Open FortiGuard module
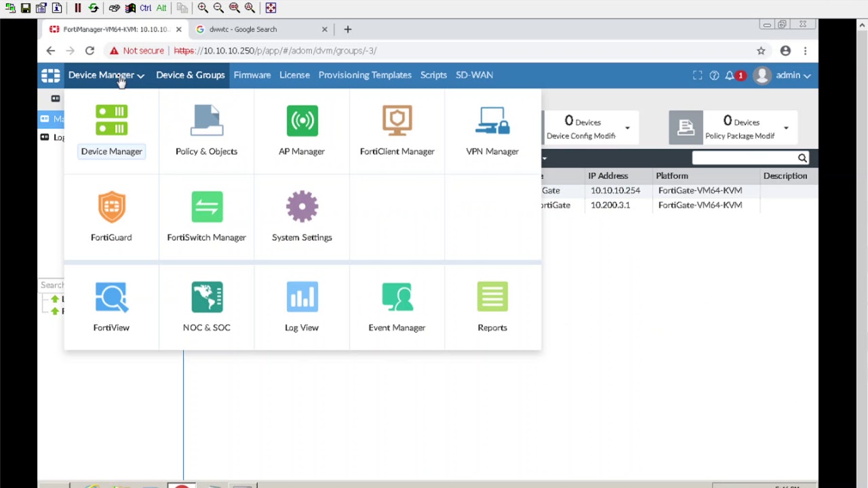This screenshot has height=488, width=868. [111, 217]
